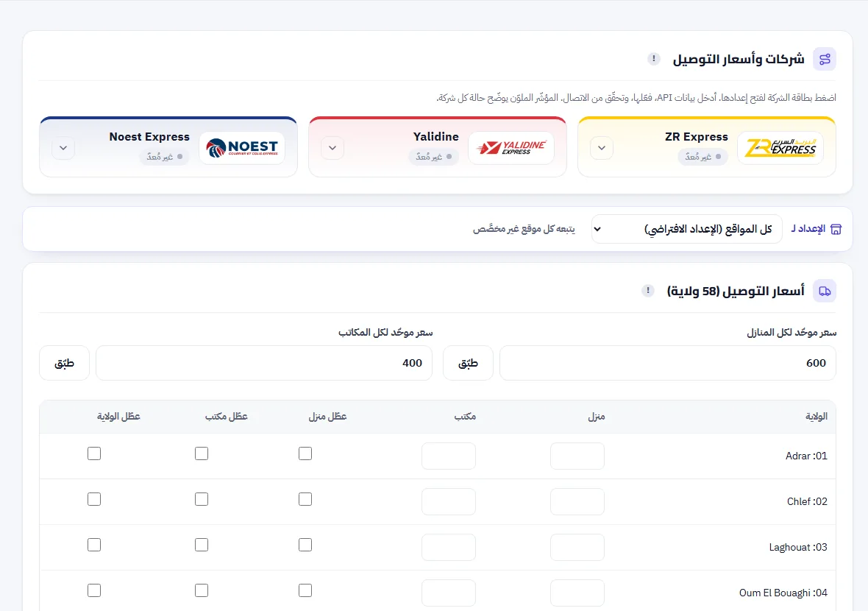The height and width of the screenshot is (611, 868).
Task: Check عطّل منزل for Oum El Bouaghi
Action: tap(305, 590)
